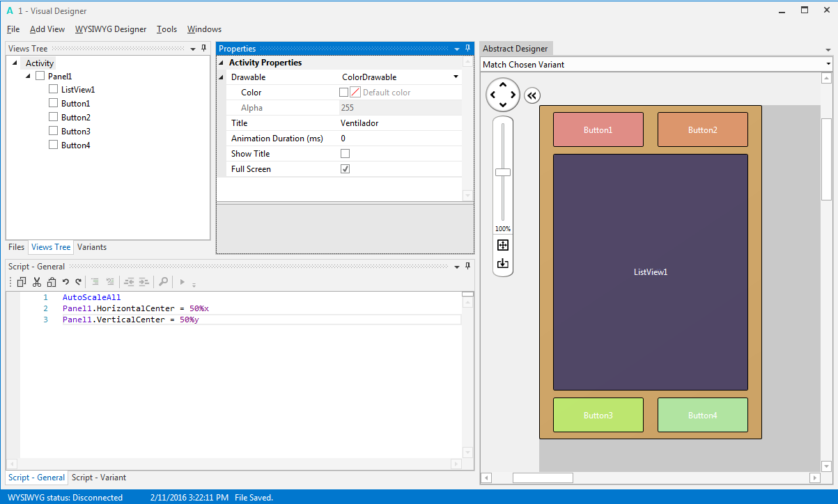838x504 pixels.
Task: Open the WYSIWYG Designer menu
Action: [111, 29]
